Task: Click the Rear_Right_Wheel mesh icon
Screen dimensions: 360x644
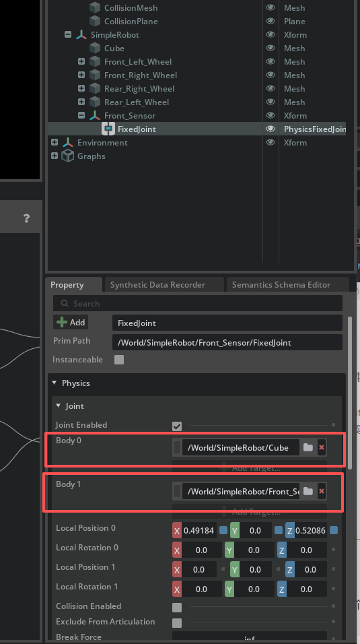Action: [95, 89]
